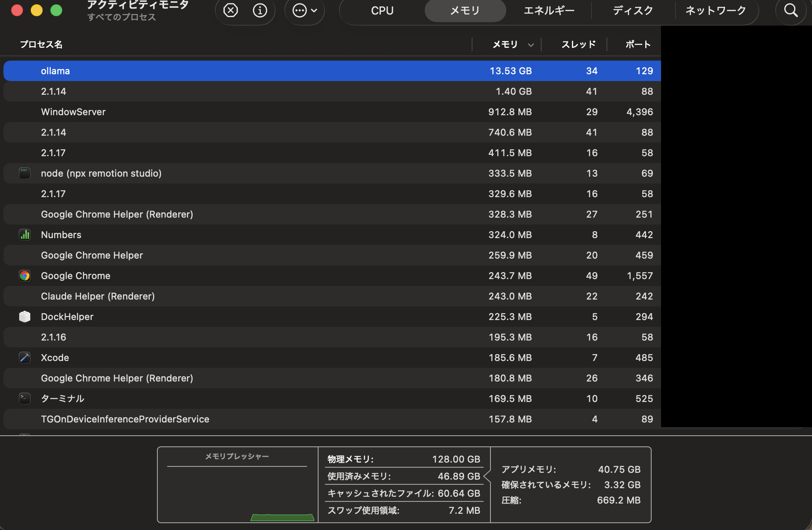
Task: Open the more options (⋯) dropdown
Action: pyautogui.click(x=304, y=10)
